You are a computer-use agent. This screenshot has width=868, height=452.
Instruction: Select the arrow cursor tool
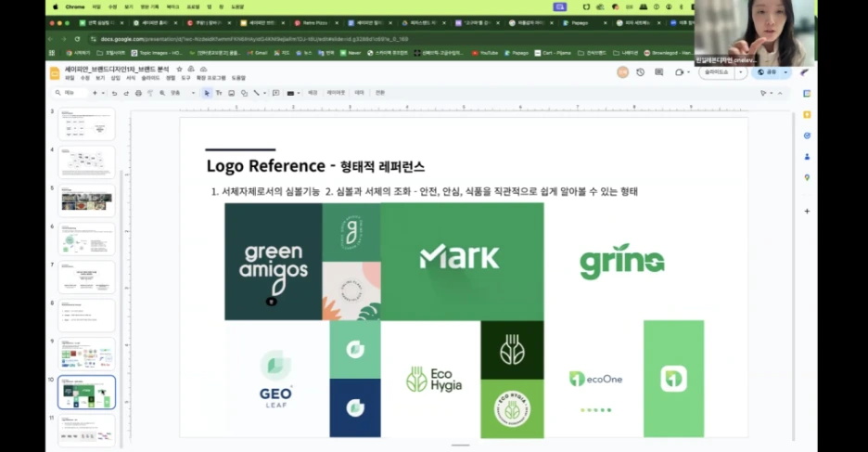click(207, 93)
